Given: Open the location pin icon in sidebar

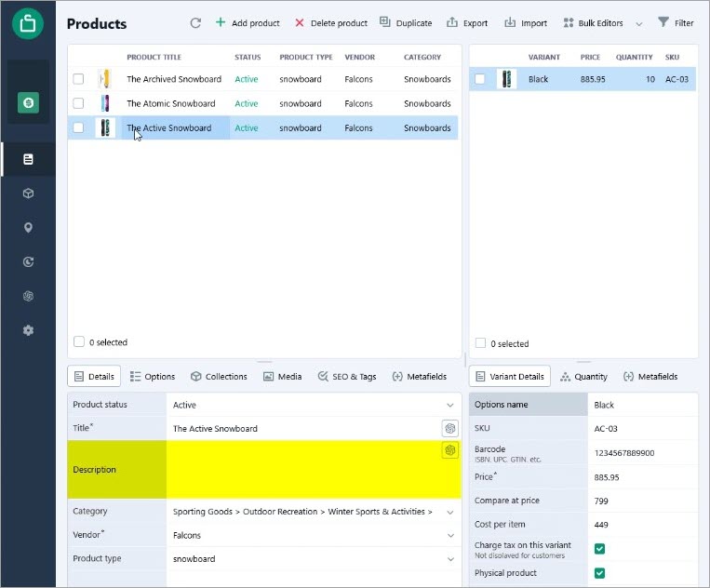Looking at the screenshot, I should point(28,228).
